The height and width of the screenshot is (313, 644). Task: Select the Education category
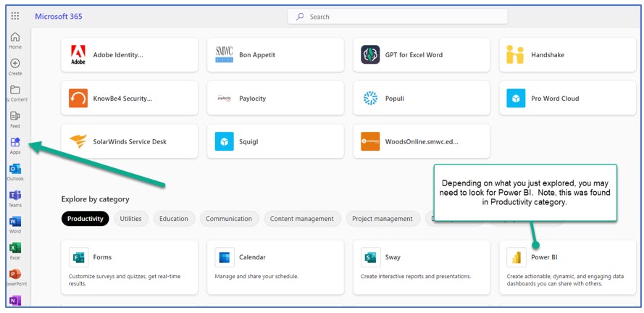pos(174,219)
